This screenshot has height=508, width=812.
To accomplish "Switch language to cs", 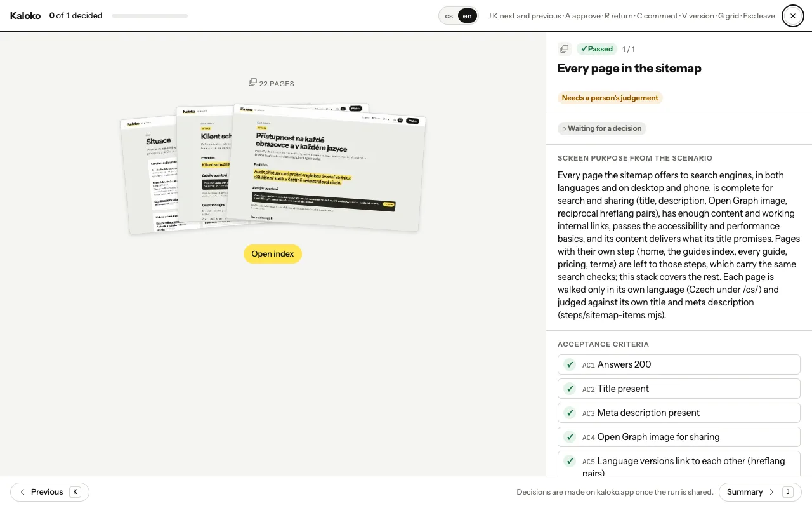I will click(449, 16).
